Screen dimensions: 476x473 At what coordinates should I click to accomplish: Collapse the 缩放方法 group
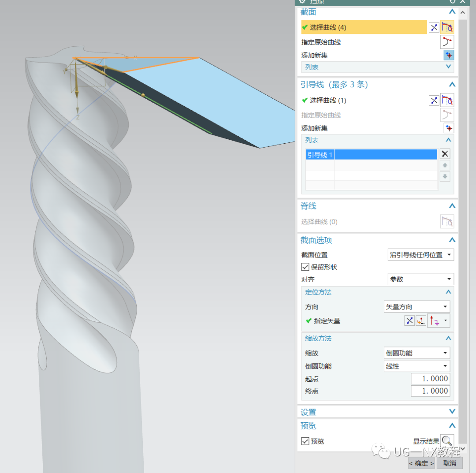(448, 338)
